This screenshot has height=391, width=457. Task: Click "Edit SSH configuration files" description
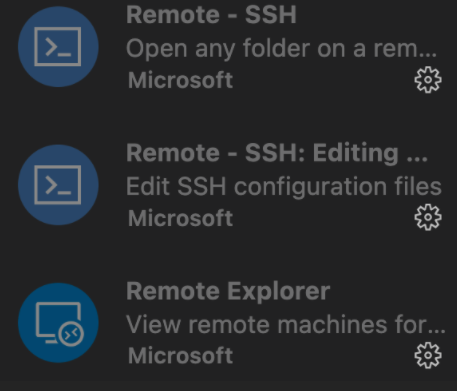pos(284,186)
